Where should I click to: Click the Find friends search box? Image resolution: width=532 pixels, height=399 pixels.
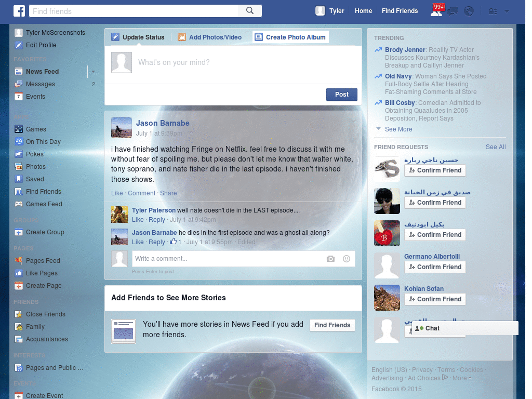point(134,11)
